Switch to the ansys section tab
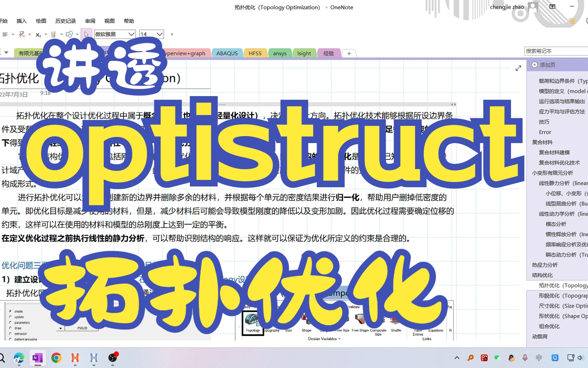This screenshot has height=368, width=588. click(280, 53)
